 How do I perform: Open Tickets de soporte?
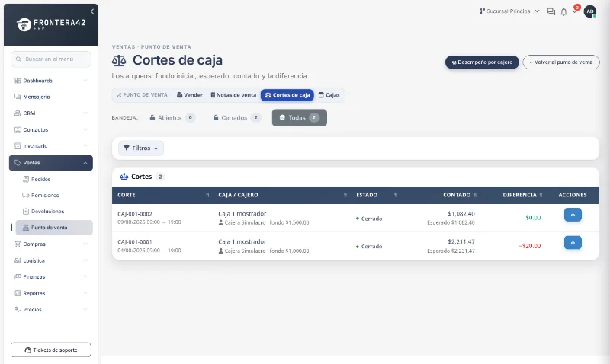click(51, 350)
